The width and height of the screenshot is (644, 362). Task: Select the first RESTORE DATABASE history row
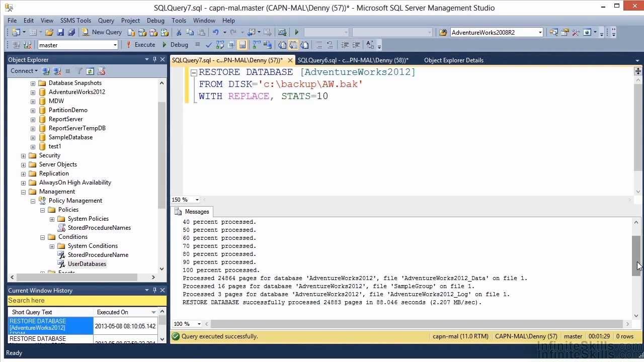83,326
